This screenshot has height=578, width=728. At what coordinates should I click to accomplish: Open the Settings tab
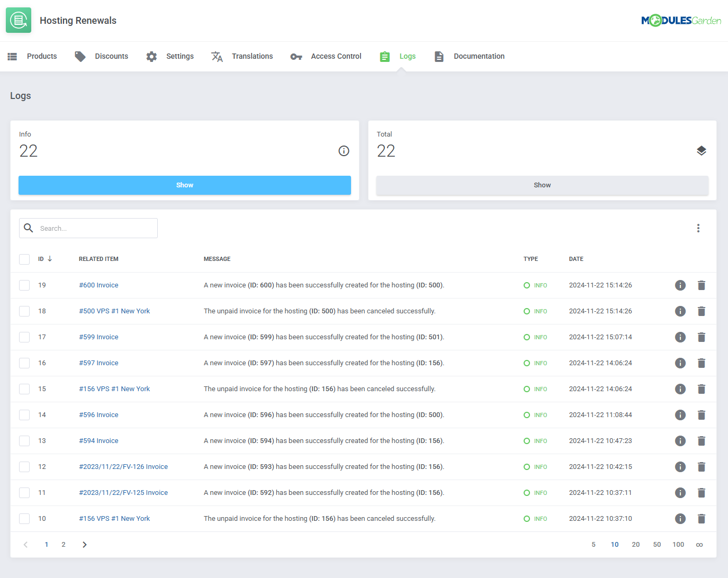170,57
